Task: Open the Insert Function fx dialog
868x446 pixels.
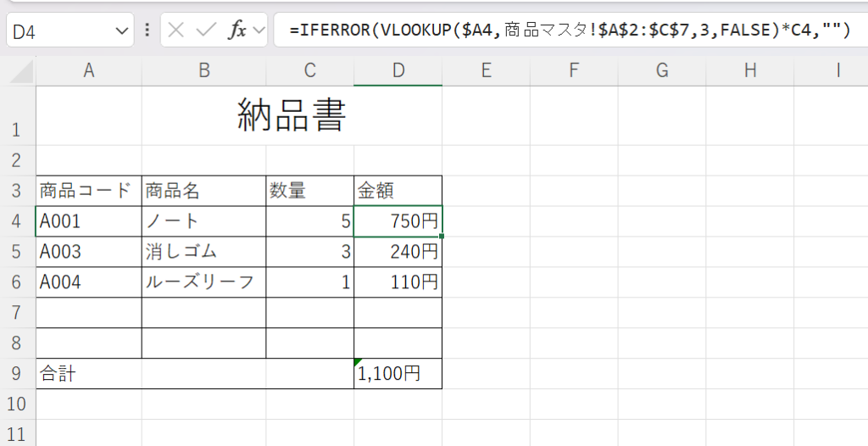Action: 237,30
